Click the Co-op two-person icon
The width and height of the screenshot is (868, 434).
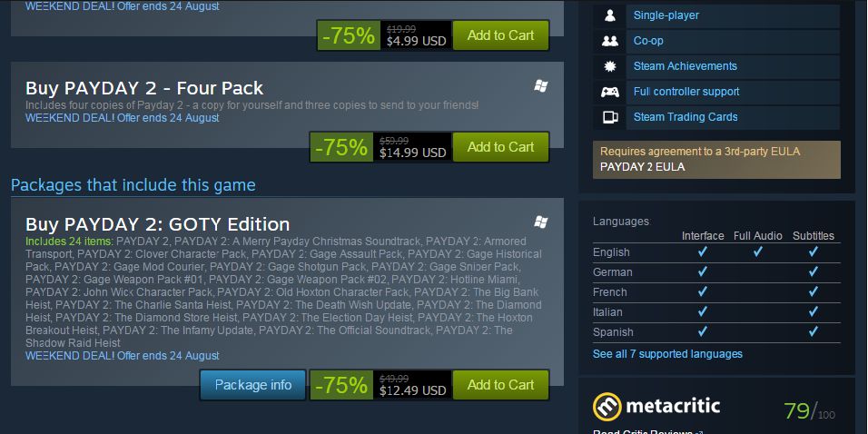[x=609, y=41]
